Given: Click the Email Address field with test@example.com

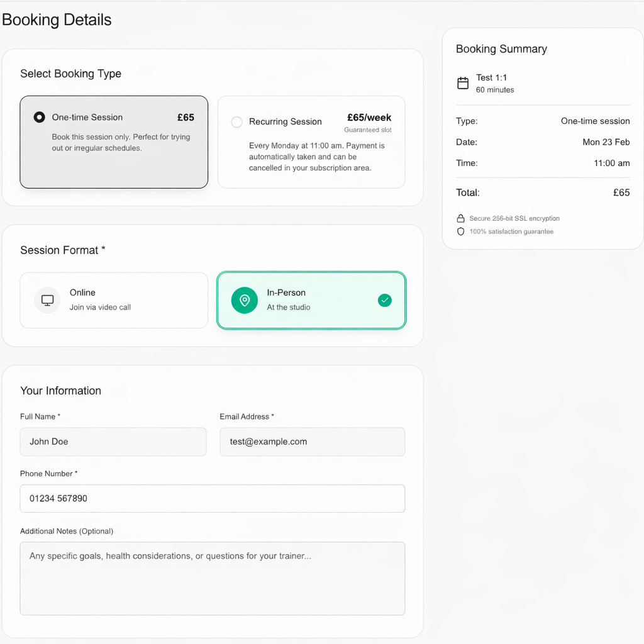Looking at the screenshot, I should tap(312, 441).
